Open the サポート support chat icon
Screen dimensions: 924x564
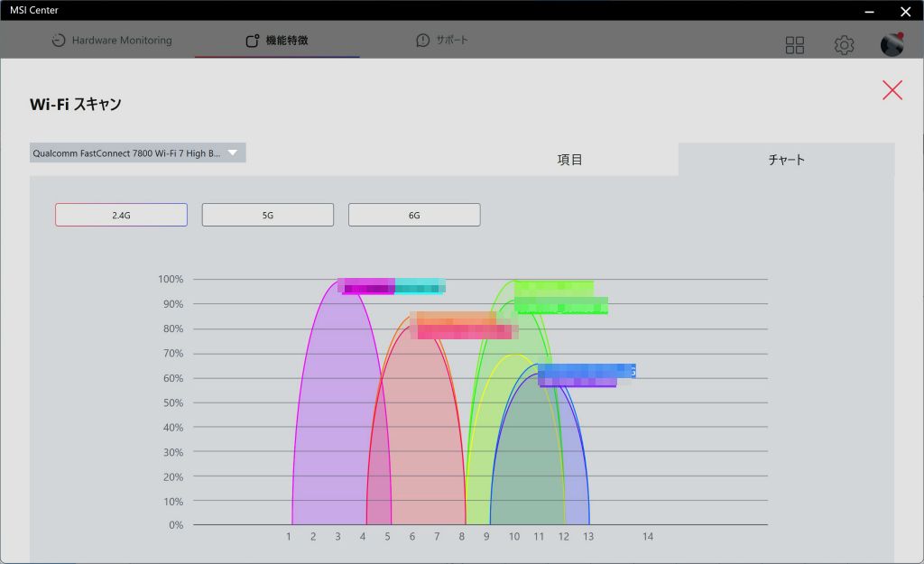coord(422,40)
